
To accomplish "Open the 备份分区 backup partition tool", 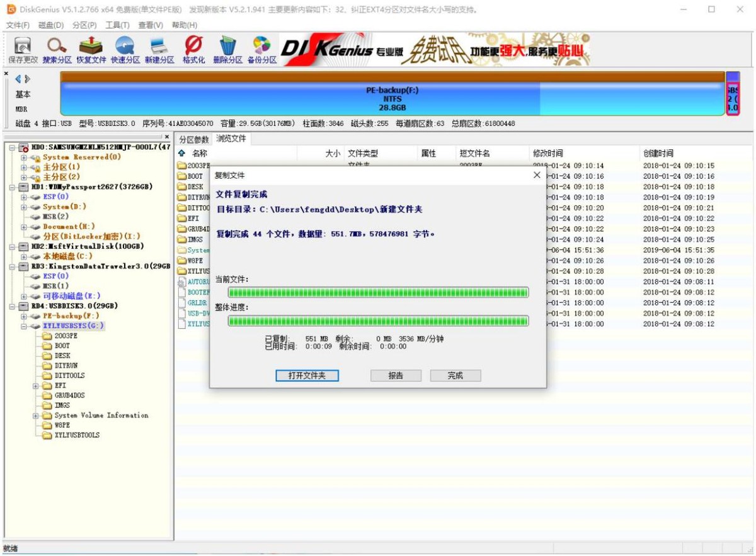I will point(261,49).
